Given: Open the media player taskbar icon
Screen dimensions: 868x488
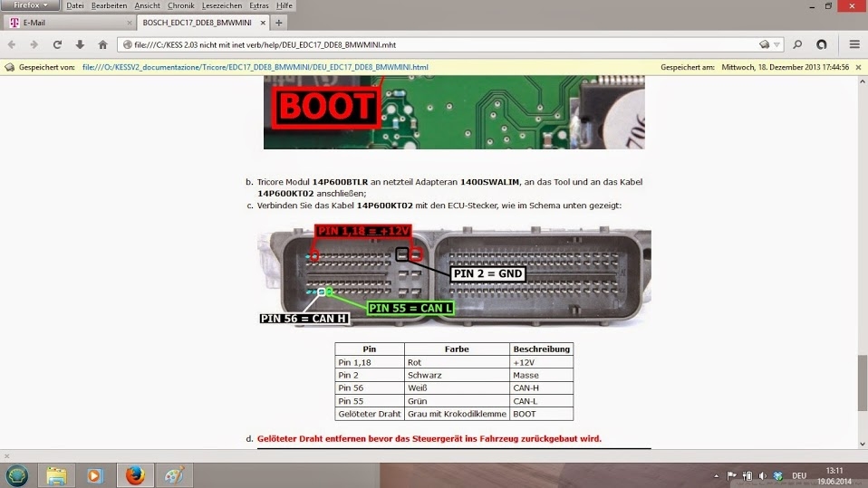Looking at the screenshot, I should click(94, 475).
